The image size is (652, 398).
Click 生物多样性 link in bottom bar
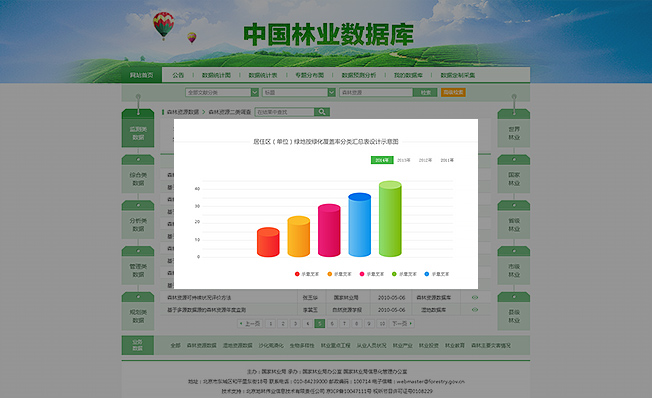(x=302, y=346)
